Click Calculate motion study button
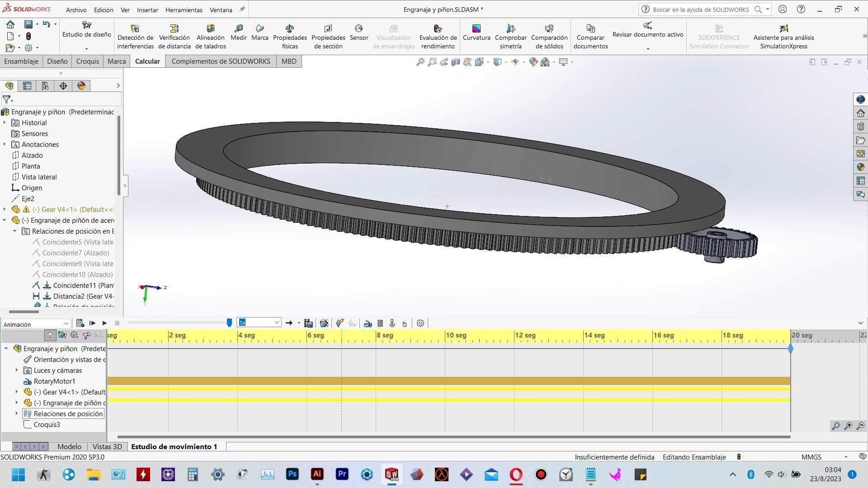The image size is (868, 488). 80,323
